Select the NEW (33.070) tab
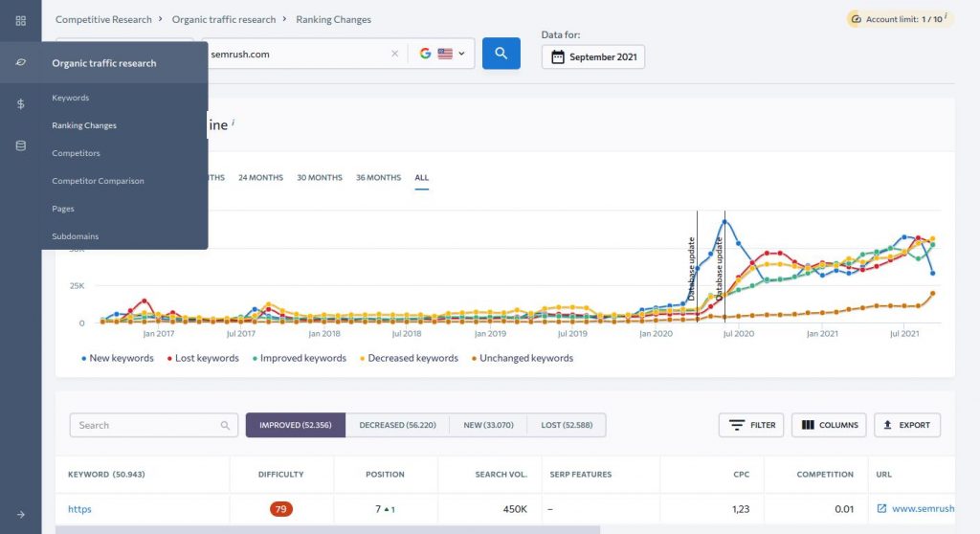Screen dimensions: 980x534 pos(488,425)
